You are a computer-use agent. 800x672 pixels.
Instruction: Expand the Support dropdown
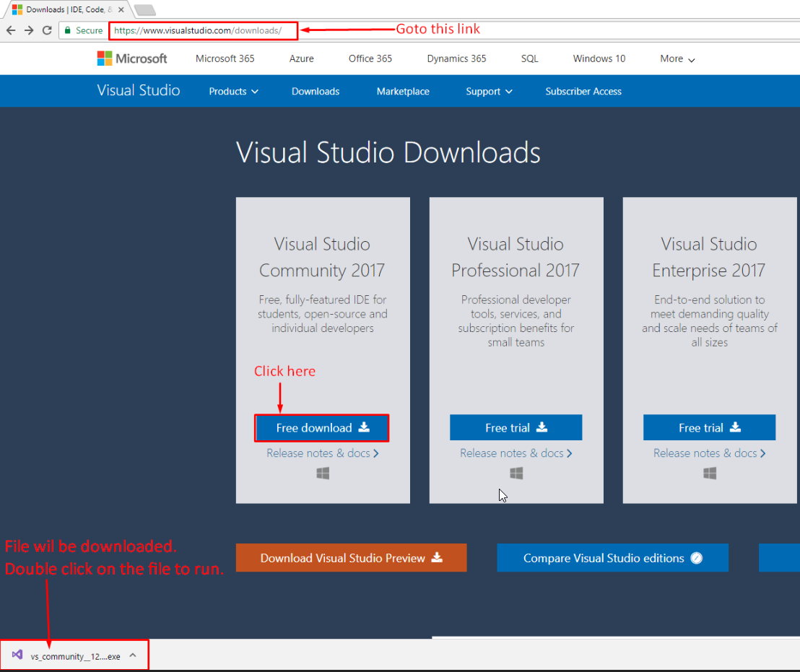point(489,91)
